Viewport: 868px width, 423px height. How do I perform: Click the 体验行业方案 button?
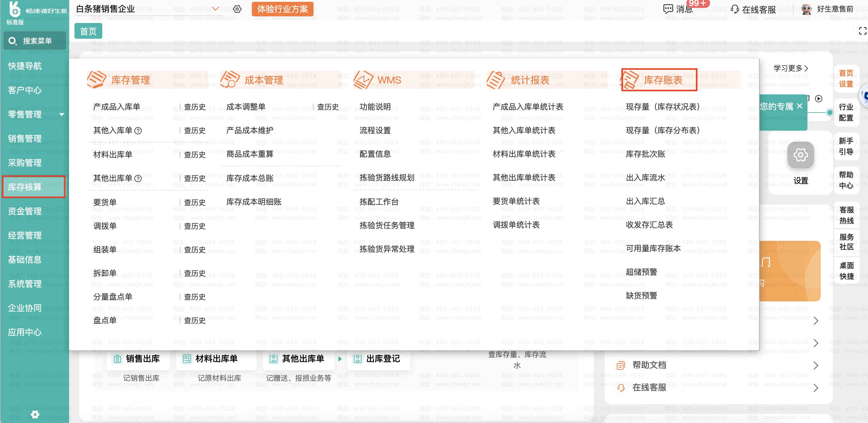(x=282, y=9)
